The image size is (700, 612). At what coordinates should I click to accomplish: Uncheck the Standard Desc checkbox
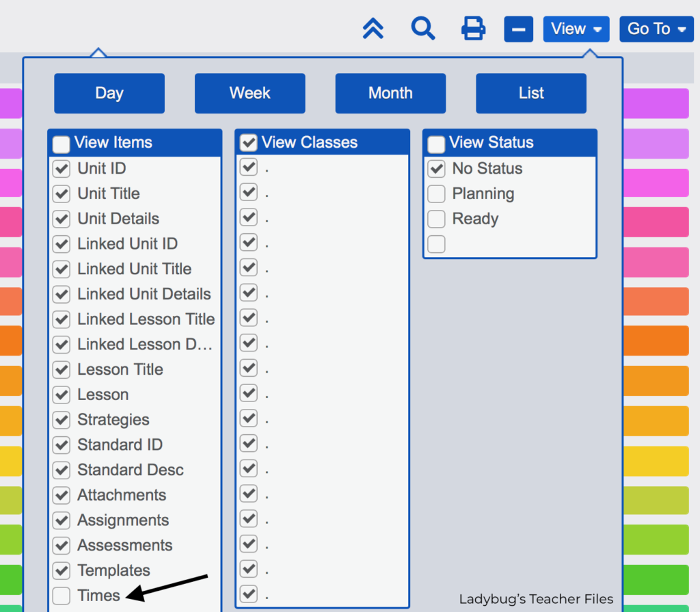61,470
